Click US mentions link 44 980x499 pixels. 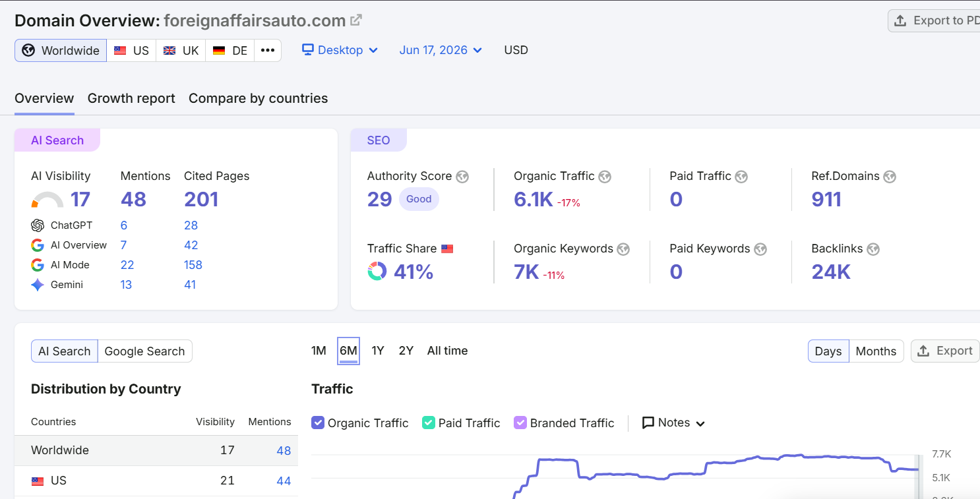click(284, 481)
